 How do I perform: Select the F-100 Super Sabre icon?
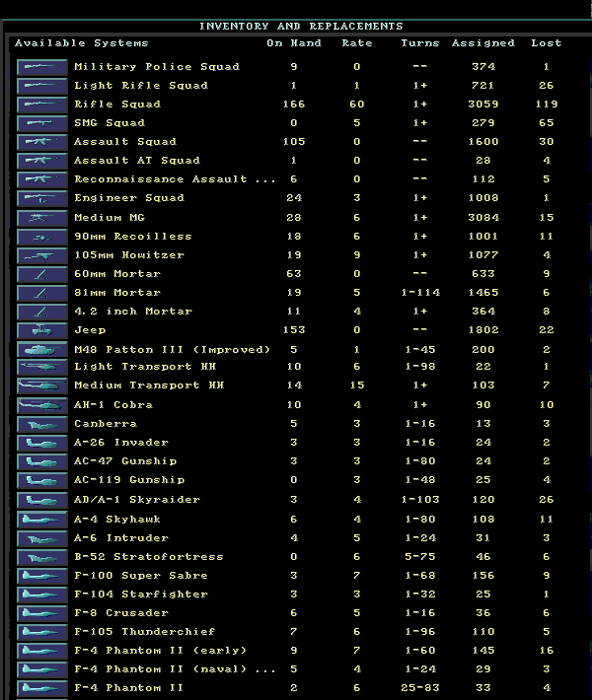tap(42, 576)
